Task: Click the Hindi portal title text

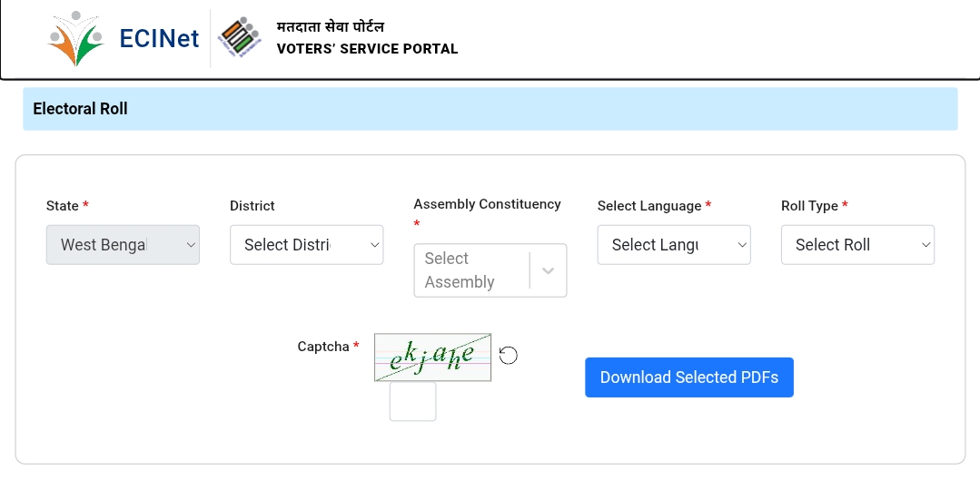Action: [331, 26]
